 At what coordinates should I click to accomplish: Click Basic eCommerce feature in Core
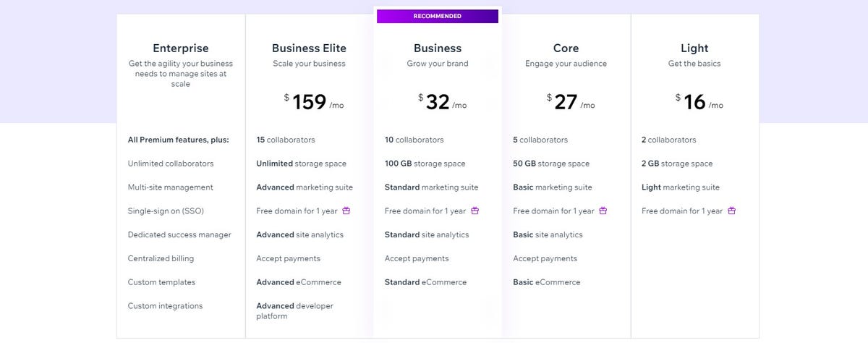click(x=546, y=282)
